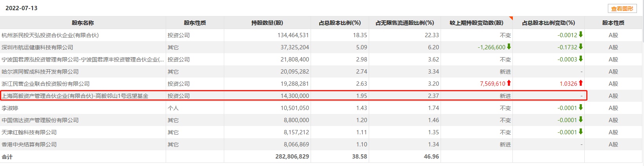Open shareholder 香港中央结算有限公司
The width and height of the screenshot is (644, 166).
(x=29, y=144)
